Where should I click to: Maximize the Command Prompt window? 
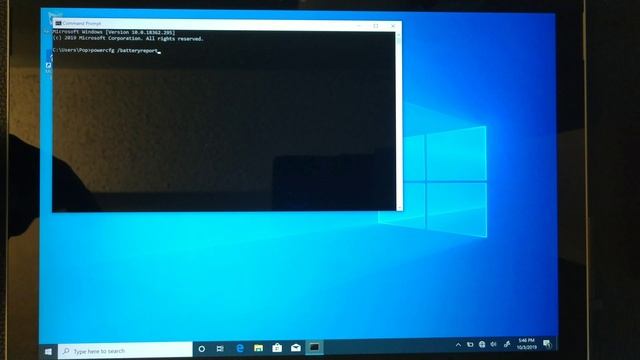click(x=376, y=26)
